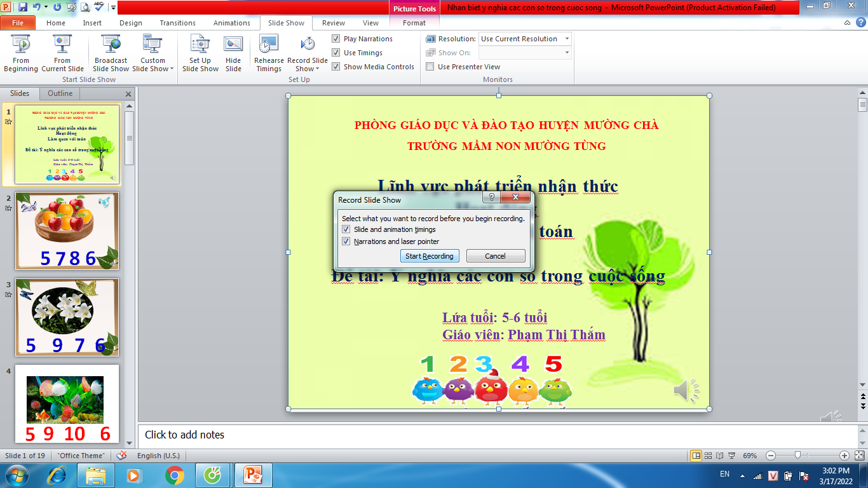Click Cancel in Record Slide Show dialog
The height and width of the screenshot is (488, 868).
(495, 256)
